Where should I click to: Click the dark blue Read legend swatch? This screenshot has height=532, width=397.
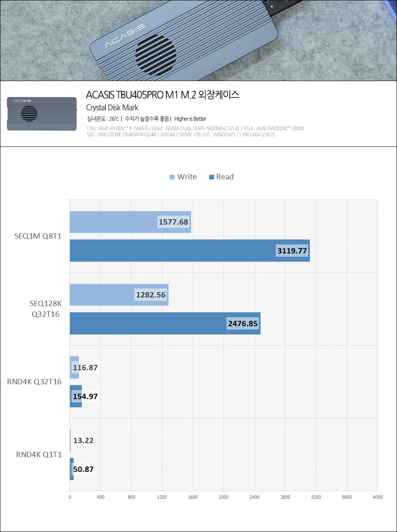[212, 177]
